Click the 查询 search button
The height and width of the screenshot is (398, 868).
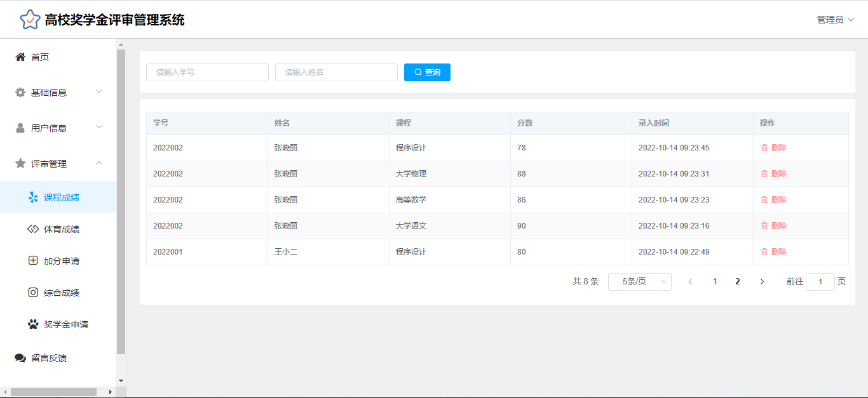click(427, 72)
